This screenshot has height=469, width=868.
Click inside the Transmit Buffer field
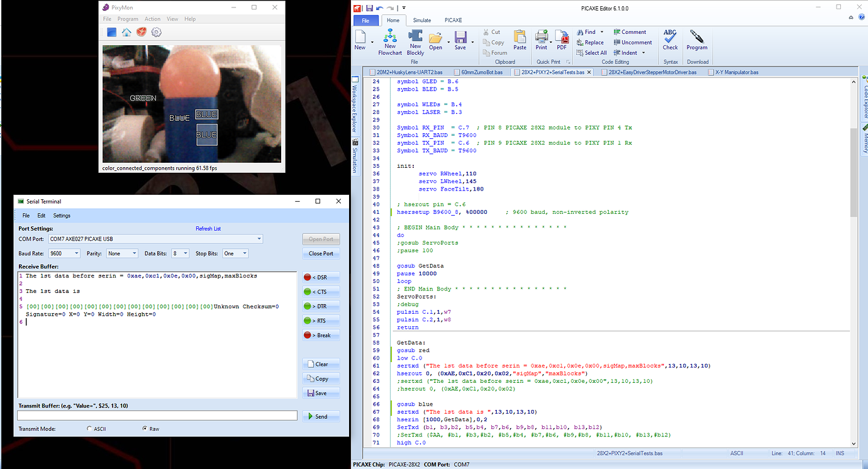157,415
